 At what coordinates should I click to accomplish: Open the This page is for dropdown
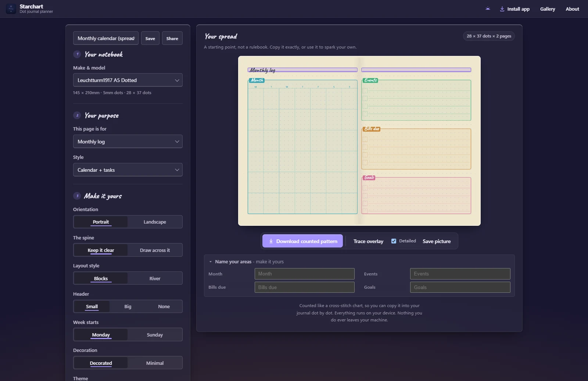coord(128,142)
